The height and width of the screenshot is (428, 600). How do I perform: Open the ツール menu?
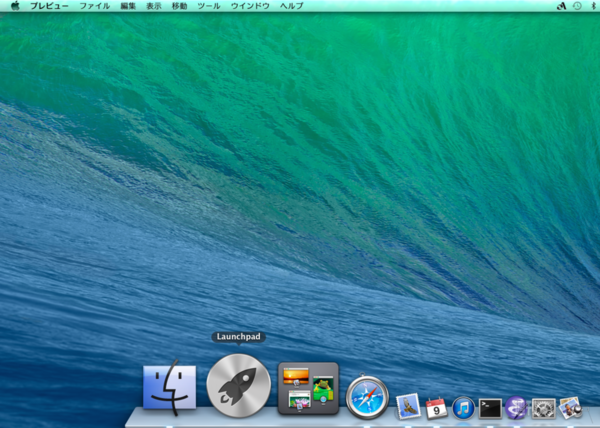tap(209, 6)
